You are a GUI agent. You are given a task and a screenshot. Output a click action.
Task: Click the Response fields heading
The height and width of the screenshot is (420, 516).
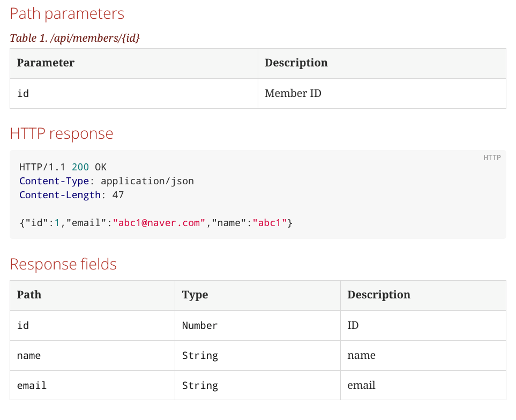pos(63,264)
